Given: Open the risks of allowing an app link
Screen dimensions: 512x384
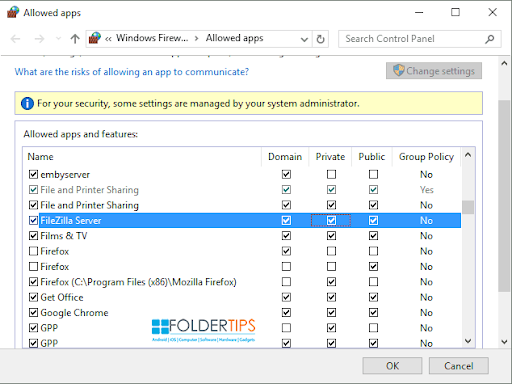Looking at the screenshot, I should click(132, 72).
